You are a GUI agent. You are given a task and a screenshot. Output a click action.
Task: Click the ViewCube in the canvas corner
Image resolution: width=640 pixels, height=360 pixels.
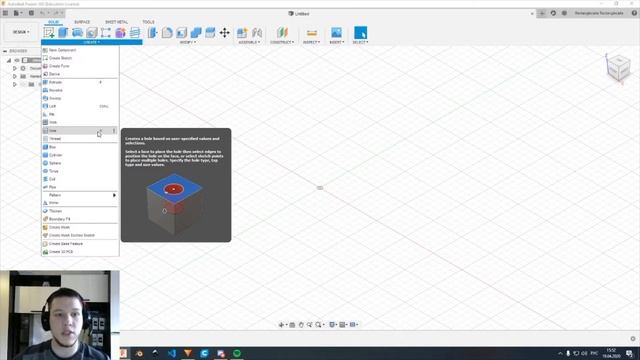(618, 68)
